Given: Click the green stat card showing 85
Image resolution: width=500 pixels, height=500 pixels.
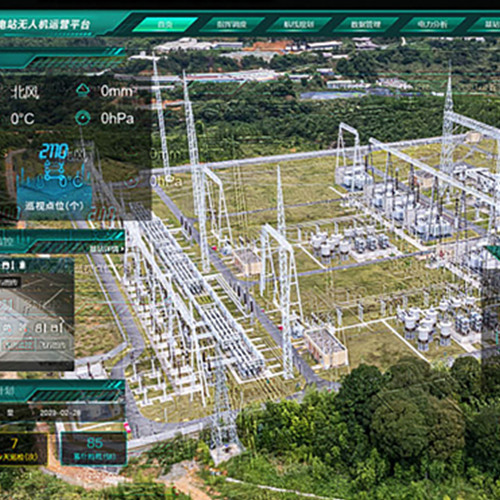Looking at the screenshot, I should [x=94, y=449].
